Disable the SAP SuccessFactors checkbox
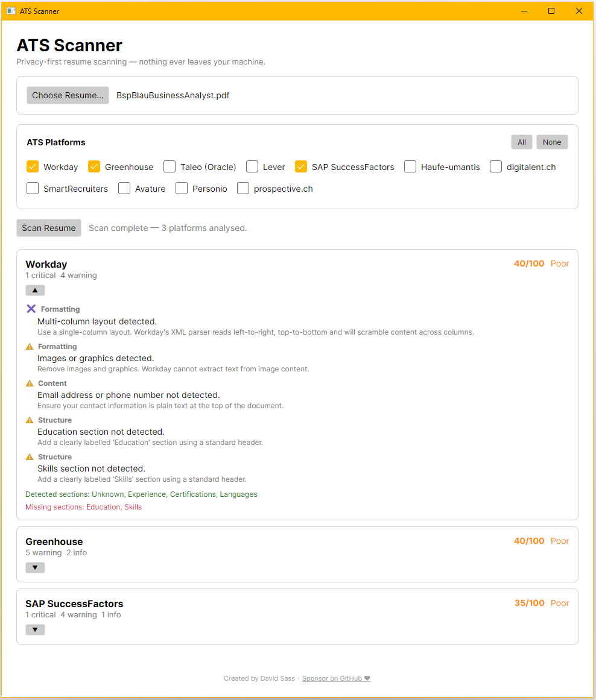Image resolution: width=596 pixels, height=700 pixels. point(301,166)
